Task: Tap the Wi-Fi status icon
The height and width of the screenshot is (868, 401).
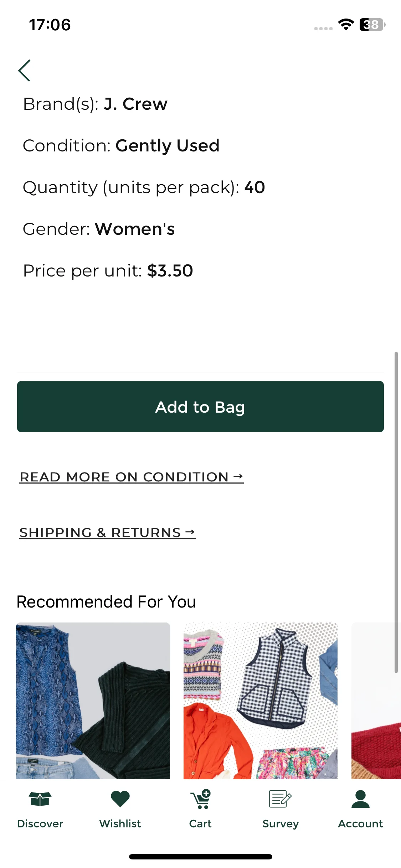Action: [346, 25]
